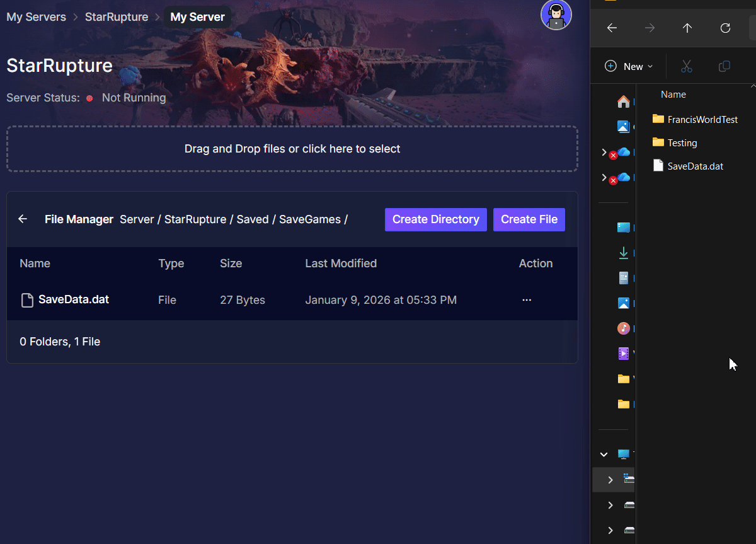Click the Copy toolbar icon
The width and height of the screenshot is (756, 544).
click(724, 66)
